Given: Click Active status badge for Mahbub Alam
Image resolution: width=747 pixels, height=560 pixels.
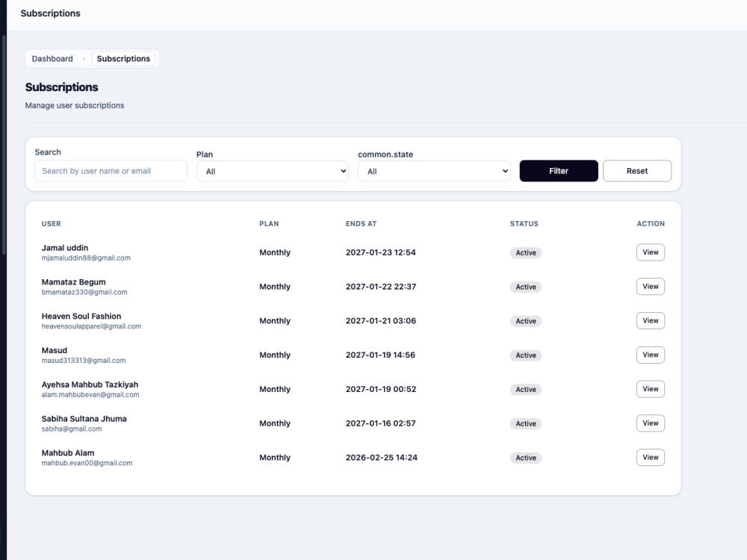Looking at the screenshot, I should [525, 458].
